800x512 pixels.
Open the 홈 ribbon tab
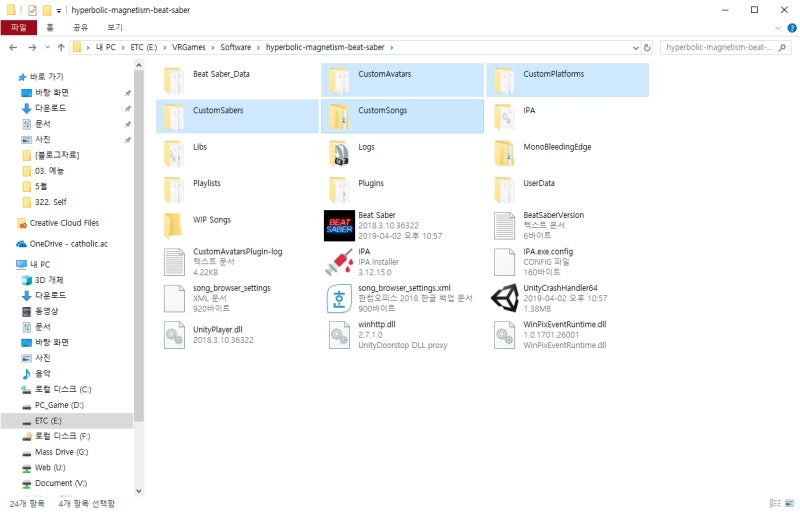click(x=50, y=28)
